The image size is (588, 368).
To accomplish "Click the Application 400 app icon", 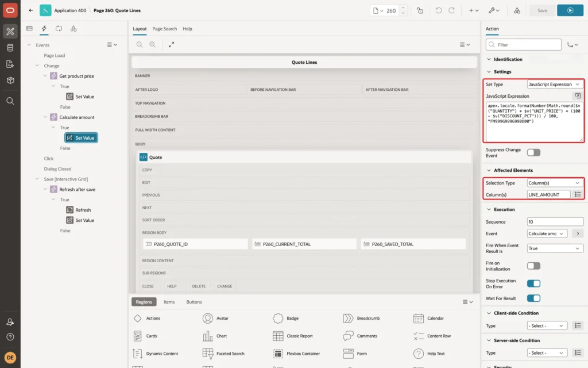I will (x=45, y=10).
